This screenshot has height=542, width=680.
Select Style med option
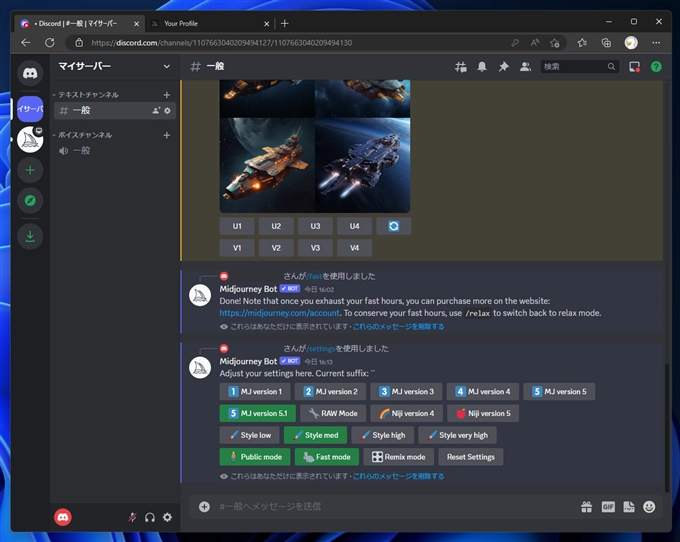tap(315, 435)
